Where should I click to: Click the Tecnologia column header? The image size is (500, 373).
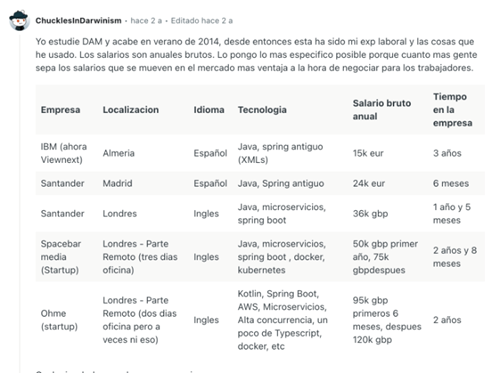pyautogui.click(x=262, y=110)
